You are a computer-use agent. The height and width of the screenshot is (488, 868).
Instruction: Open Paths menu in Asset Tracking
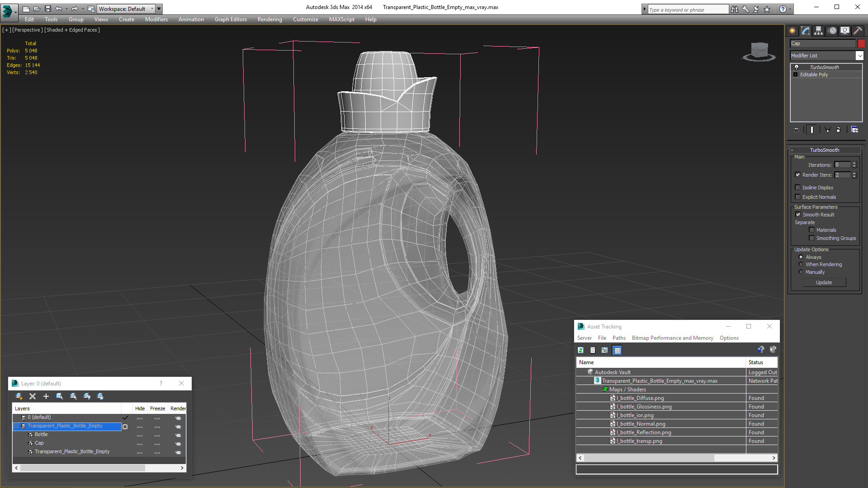tap(619, 338)
